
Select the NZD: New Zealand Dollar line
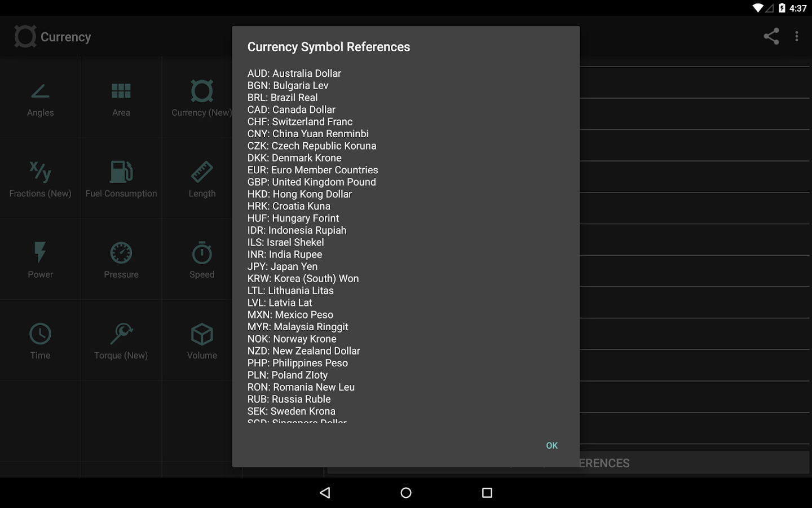(304, 351)
